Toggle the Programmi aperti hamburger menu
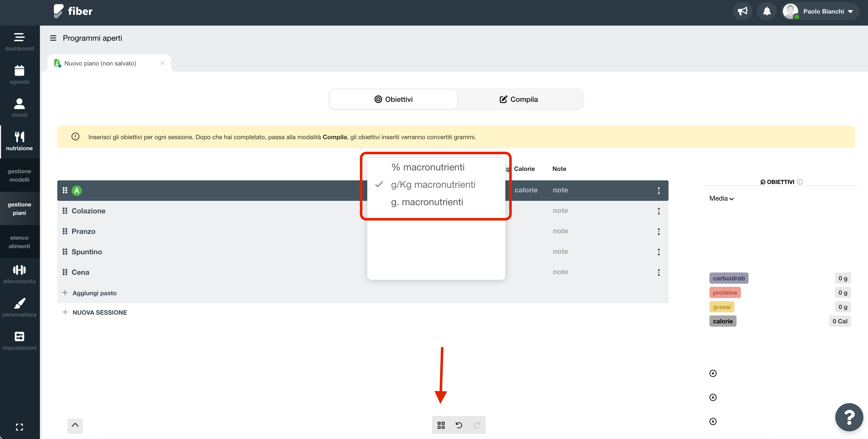Screen dimensions: 868x439 [53, 38]
